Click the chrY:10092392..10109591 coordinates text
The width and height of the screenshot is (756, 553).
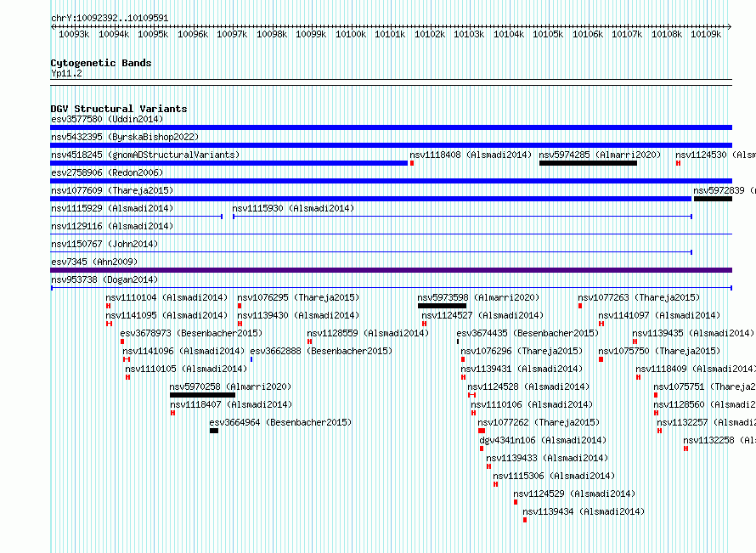[110, 19]
